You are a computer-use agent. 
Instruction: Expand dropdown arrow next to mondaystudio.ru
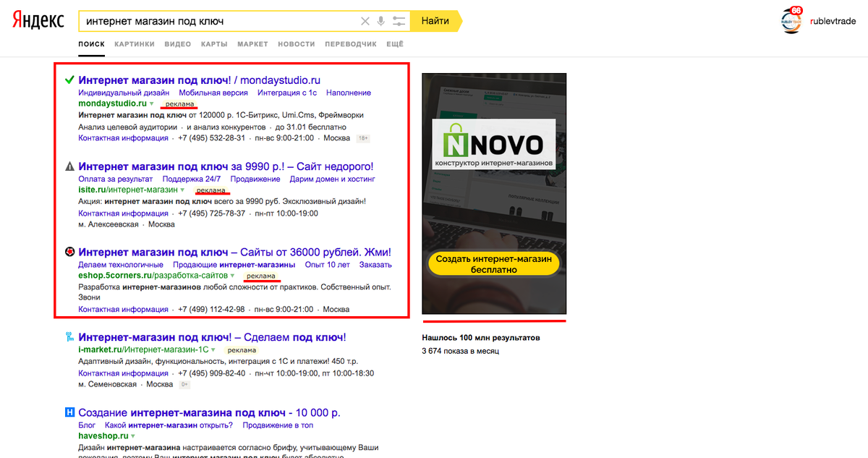[x=152, y=104]
